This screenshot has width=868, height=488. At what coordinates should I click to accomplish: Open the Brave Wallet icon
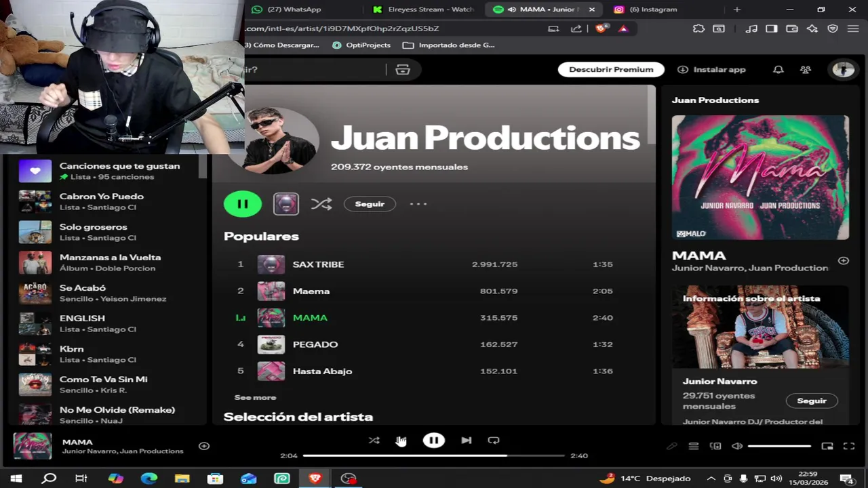pyautogui.click(x=792, y=28)
